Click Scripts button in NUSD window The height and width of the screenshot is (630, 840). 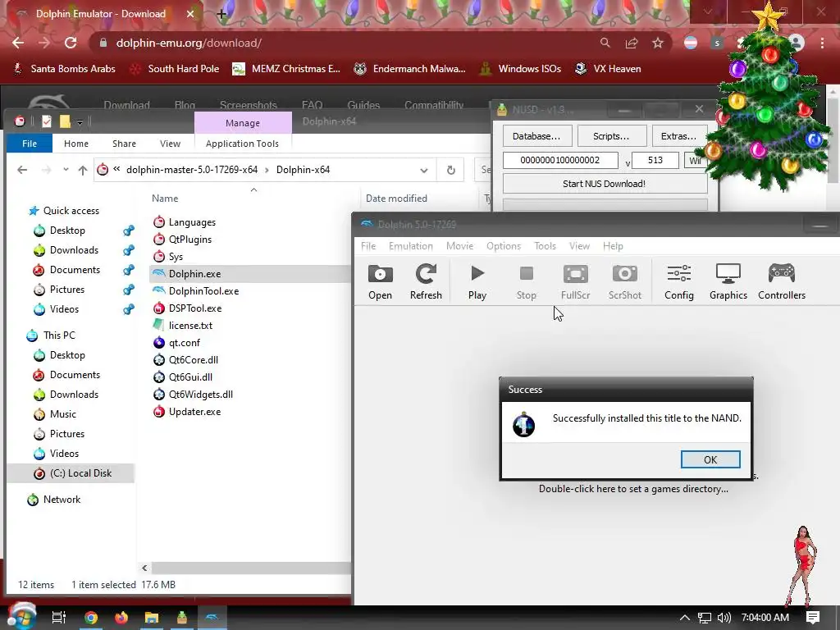tap(611, 136)
